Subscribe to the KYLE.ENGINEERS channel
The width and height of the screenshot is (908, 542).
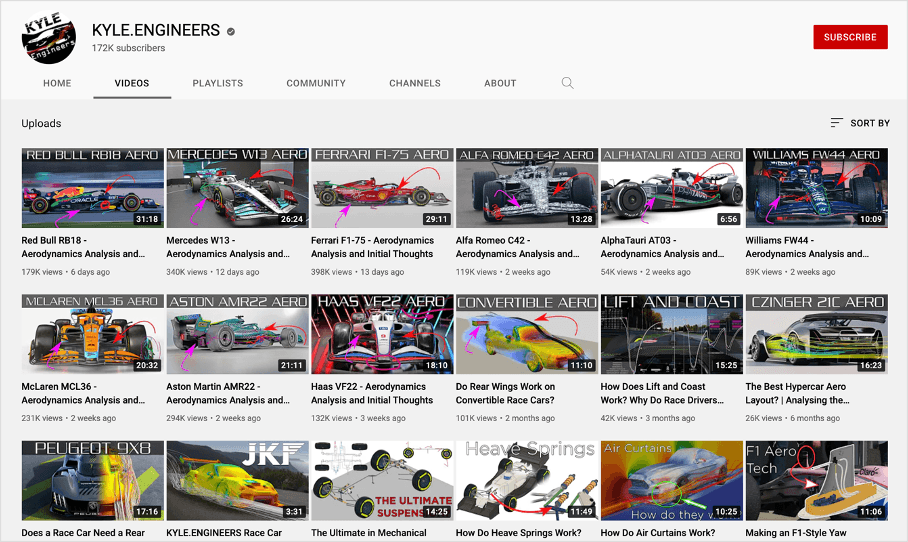click(850, 37)
